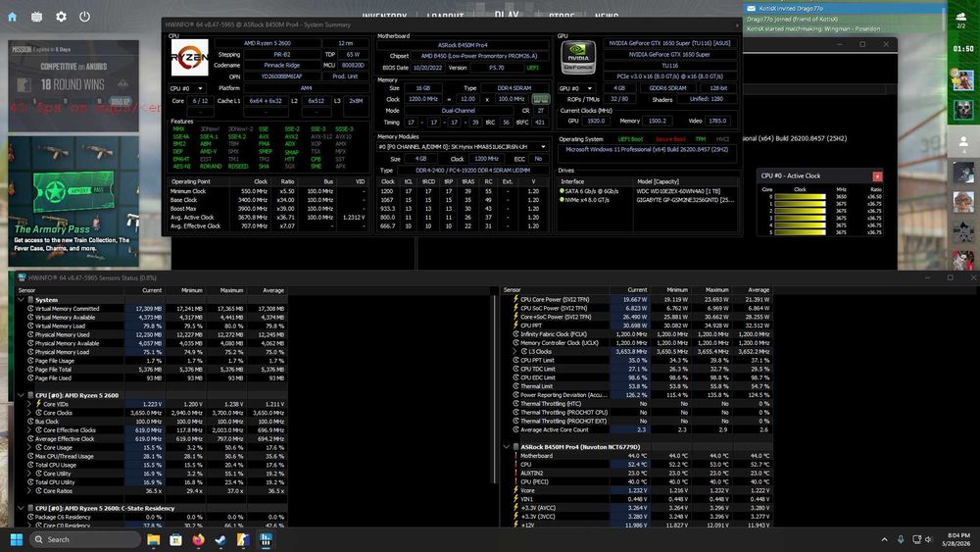Open File Explorer from the taskbar
This screenshot has width=980, height=552.
tap(153, 539)
